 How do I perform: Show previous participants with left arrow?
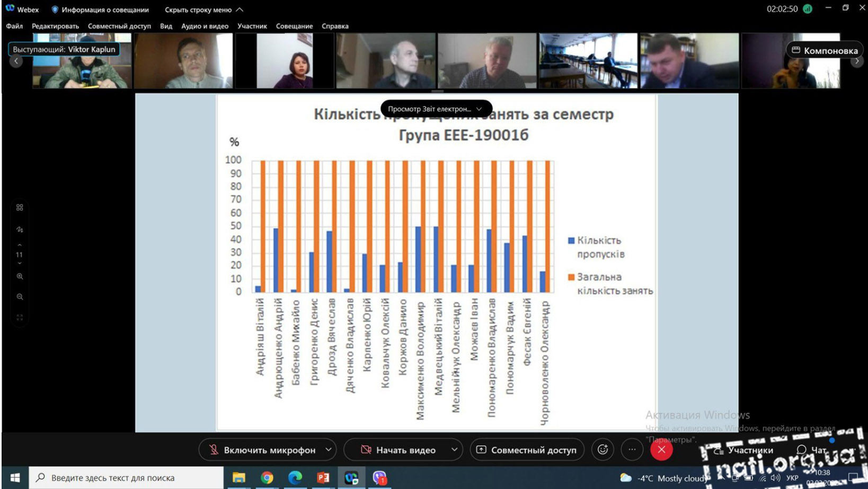(x=16, y=61)
